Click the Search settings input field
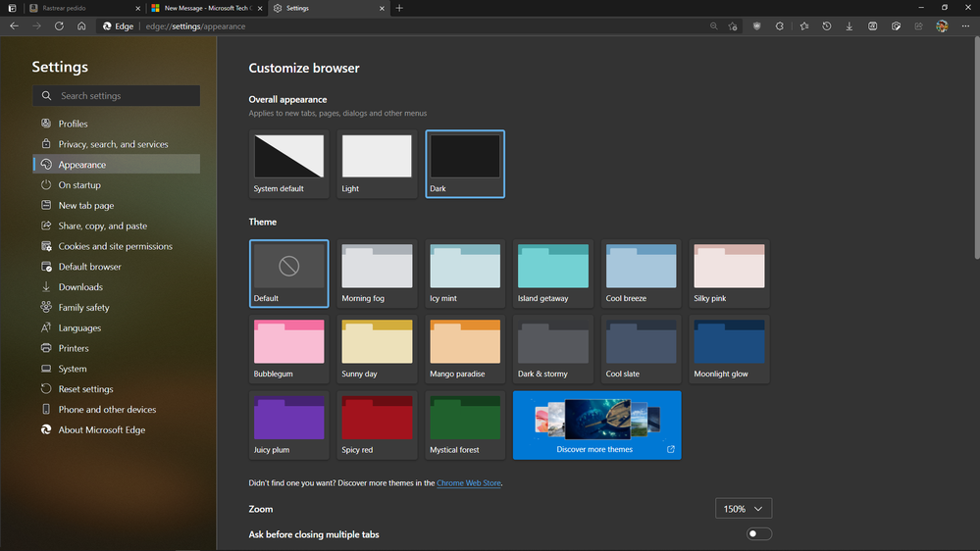 click(117, 96)
